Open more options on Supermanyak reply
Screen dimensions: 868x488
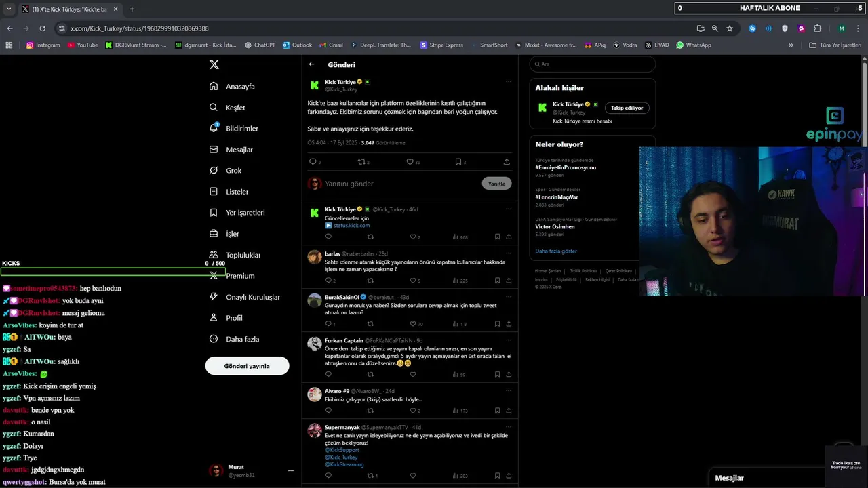[509, 427]
